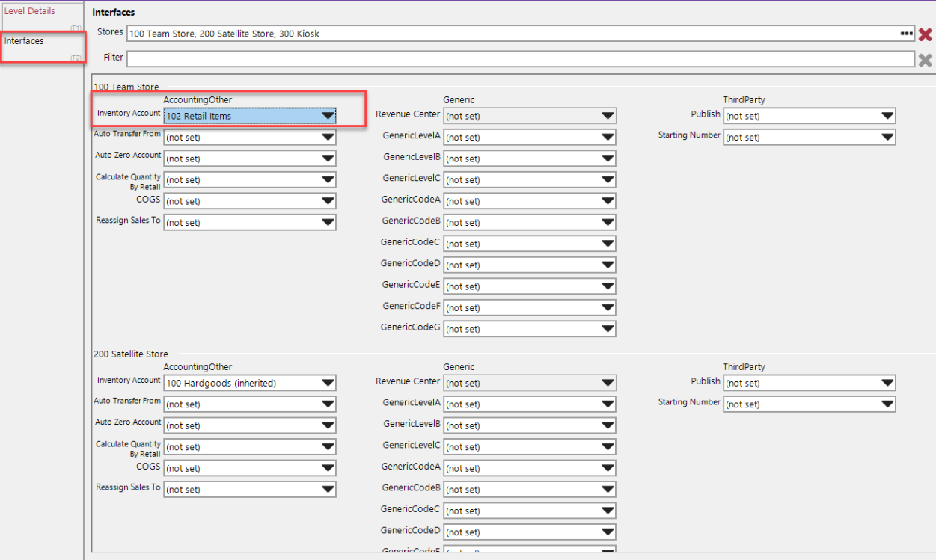The width and height of the screenshot is (936, 560).
Task: Click the Stores field listing 100 Team Store
Action: pyautogui.click(x=521, y=34)
